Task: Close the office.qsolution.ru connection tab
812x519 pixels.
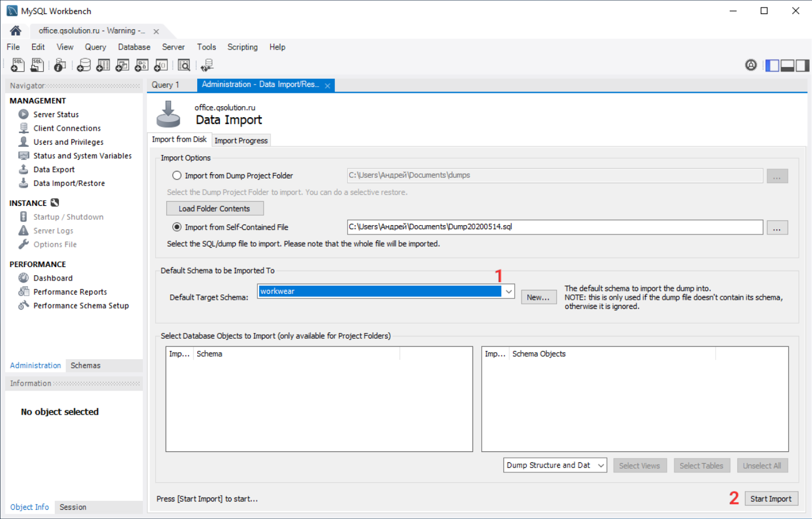Action: click(156, 31)
